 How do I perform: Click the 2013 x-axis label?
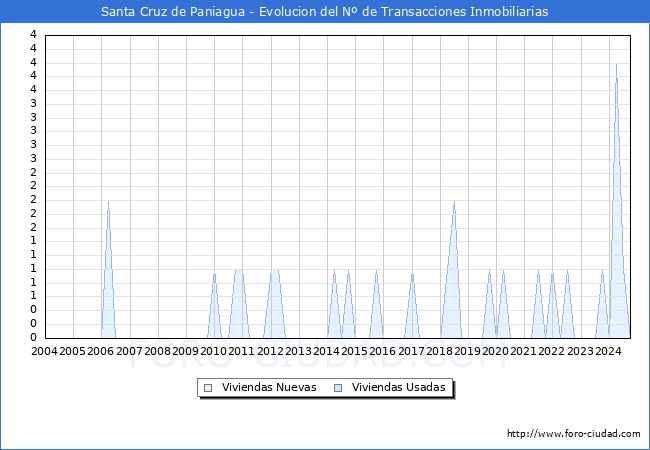click(298, 351)
